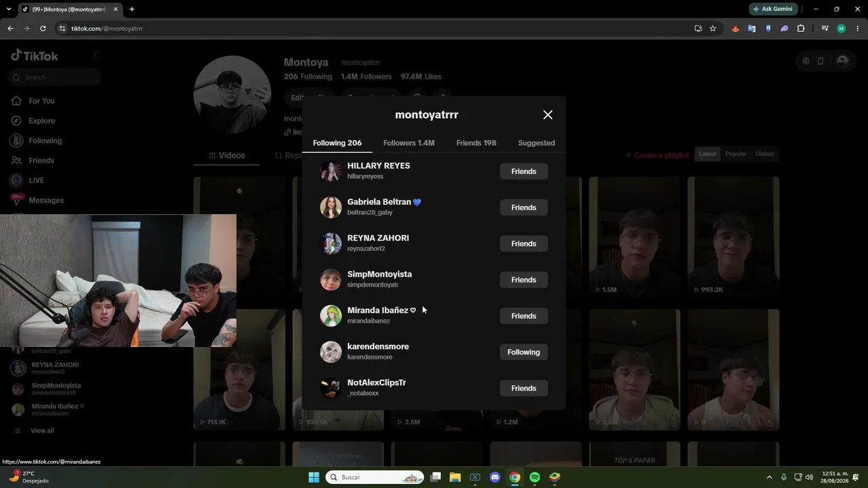The height and width of the screenshot is (488, 868).
Task: Open Chrome three-dot menu
Action: [x=857, y=28]
